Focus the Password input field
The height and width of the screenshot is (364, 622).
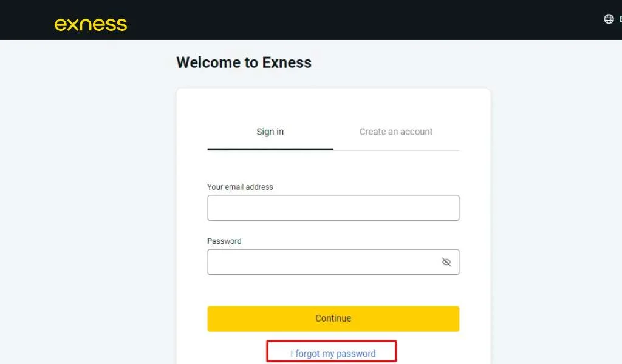point(321,262)
